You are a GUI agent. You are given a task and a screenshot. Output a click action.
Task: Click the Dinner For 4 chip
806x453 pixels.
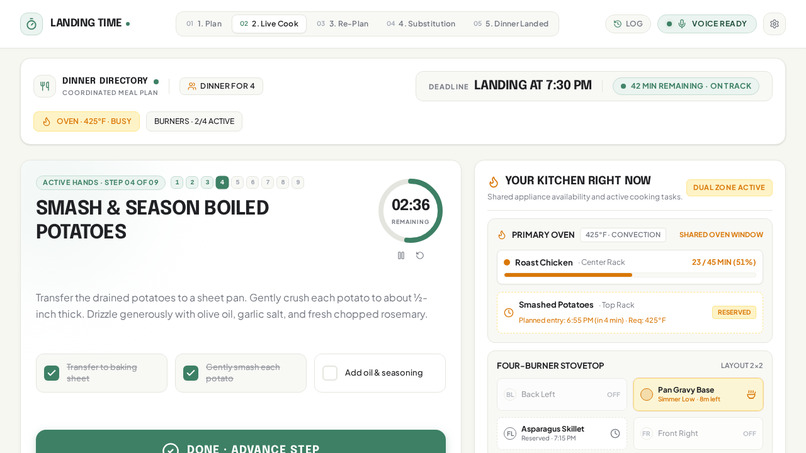tap(221, 86)
